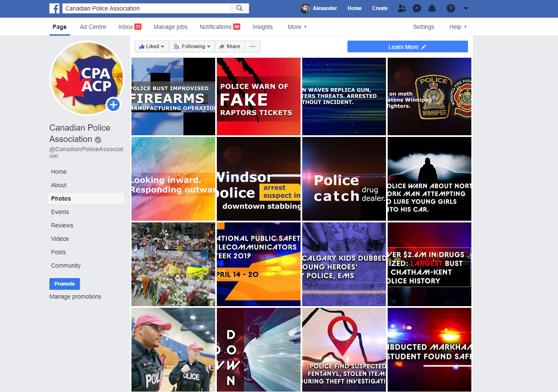Open the officers in pink caps photo
This screenshot has height=392, width=558.
[173, 350]
